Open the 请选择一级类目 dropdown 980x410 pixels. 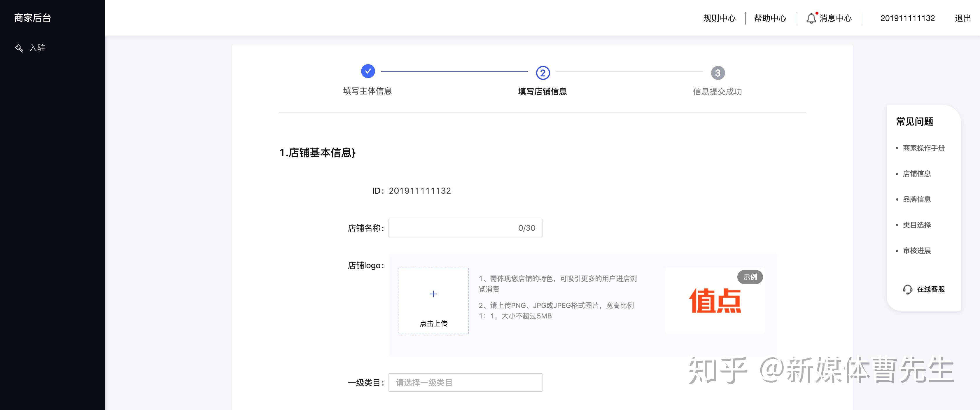tap(465, 383)
